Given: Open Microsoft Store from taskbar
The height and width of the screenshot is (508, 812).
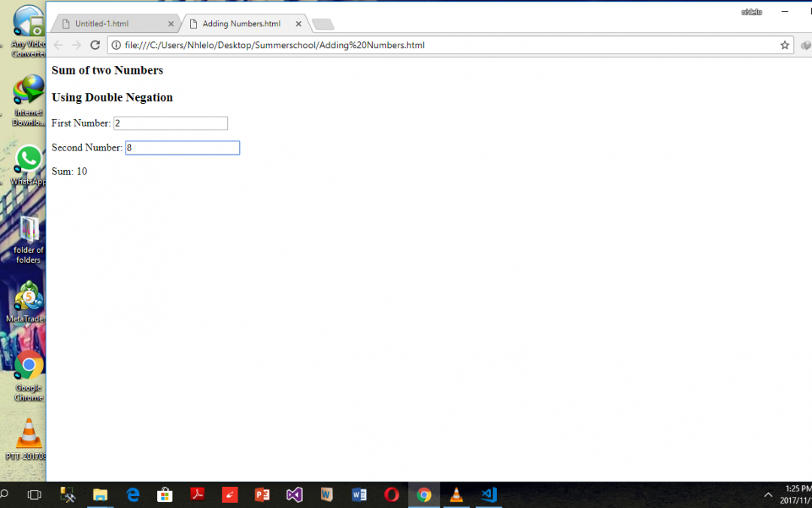Looking at the screenshot, I should pos(165,494).
